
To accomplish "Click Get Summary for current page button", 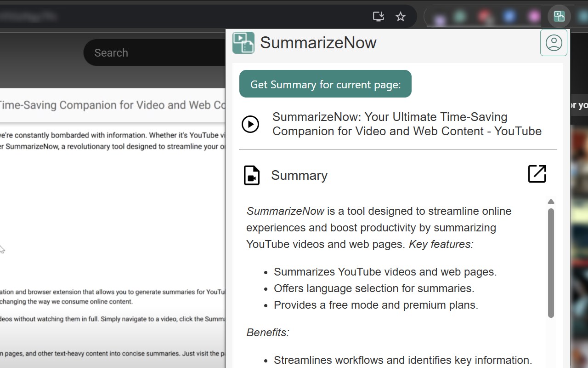I will click(x=325, y=84).
